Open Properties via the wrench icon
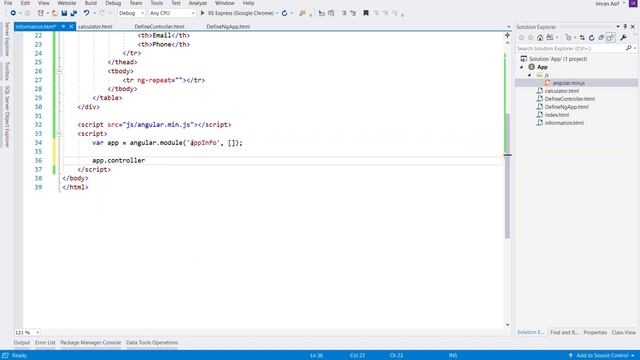Image resolution: width=640 pixels, height=360 pixels. coord(623,38)
